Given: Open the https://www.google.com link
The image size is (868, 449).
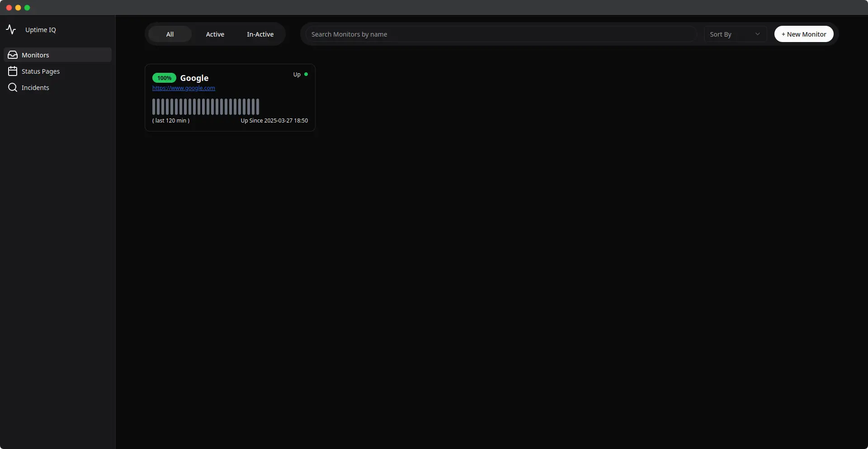Looking at the screenshot, I should 183,88.
